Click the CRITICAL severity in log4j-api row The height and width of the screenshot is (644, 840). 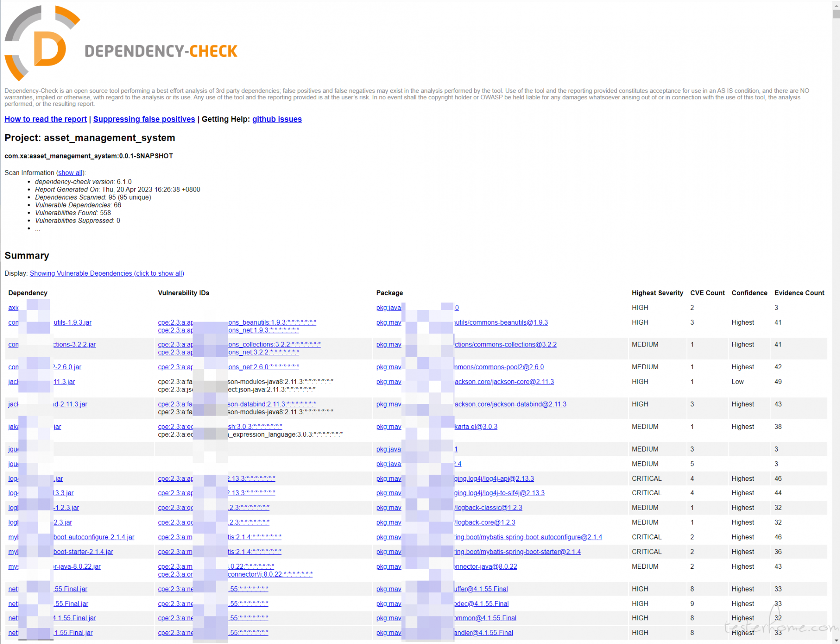647,479
